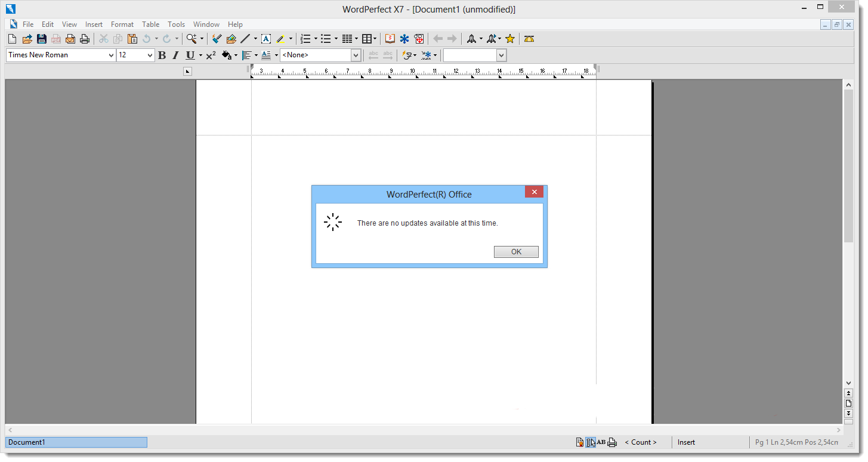This screenshot has height=462, width=868.
Task: Expand the font size 12 dropdown
Action: click(x=150, y=56)
